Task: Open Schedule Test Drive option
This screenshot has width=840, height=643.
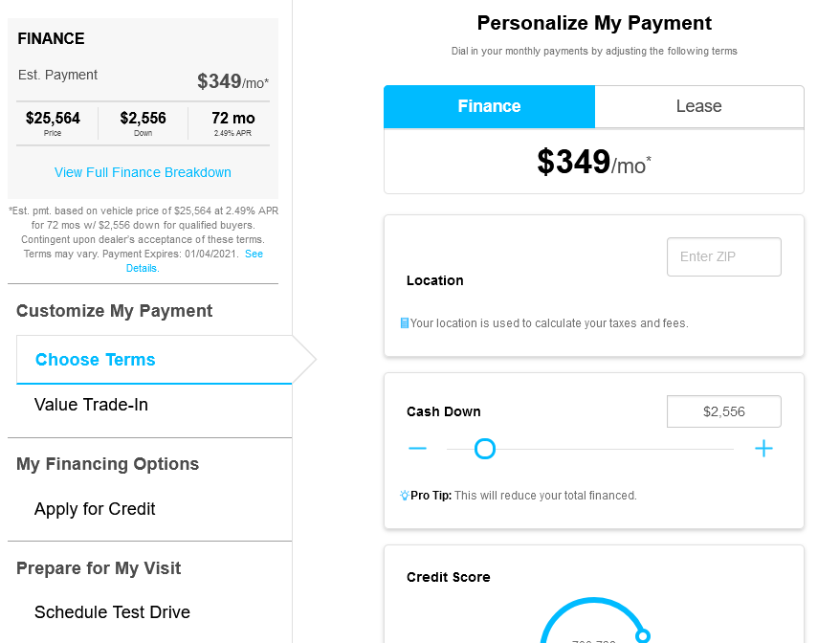Action: pos(112,612)
